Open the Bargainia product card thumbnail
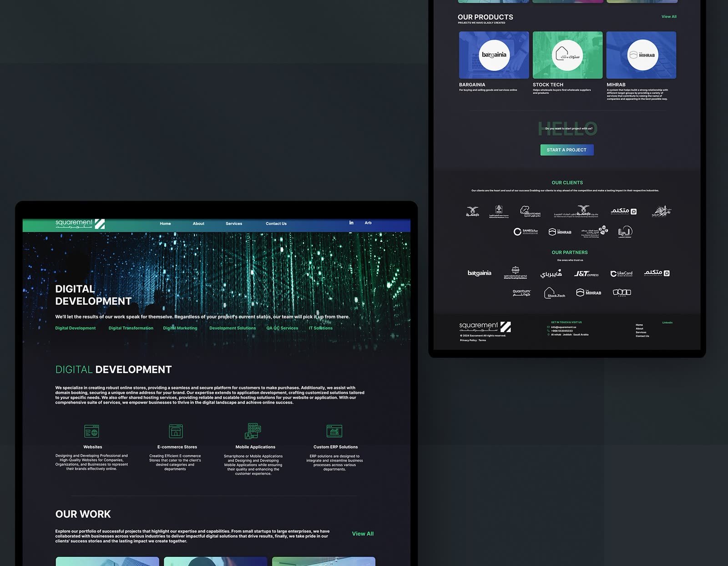The width and height of the screenshot is (728, 566). [x=494, y=55]
